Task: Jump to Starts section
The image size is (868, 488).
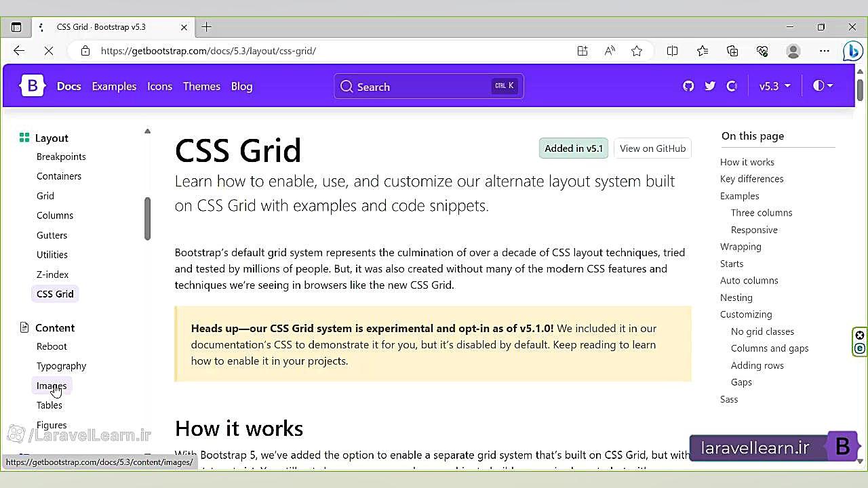Action: [x=732, y=264]
